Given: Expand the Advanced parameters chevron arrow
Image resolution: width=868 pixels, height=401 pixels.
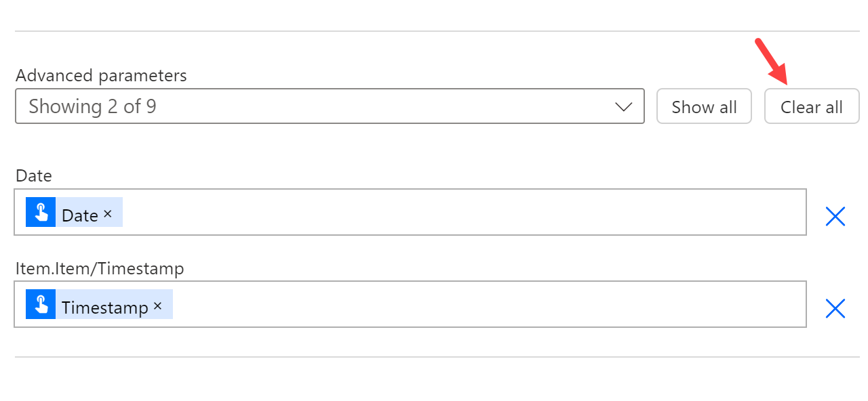Looking at the screenshot, I should (623, 107).
